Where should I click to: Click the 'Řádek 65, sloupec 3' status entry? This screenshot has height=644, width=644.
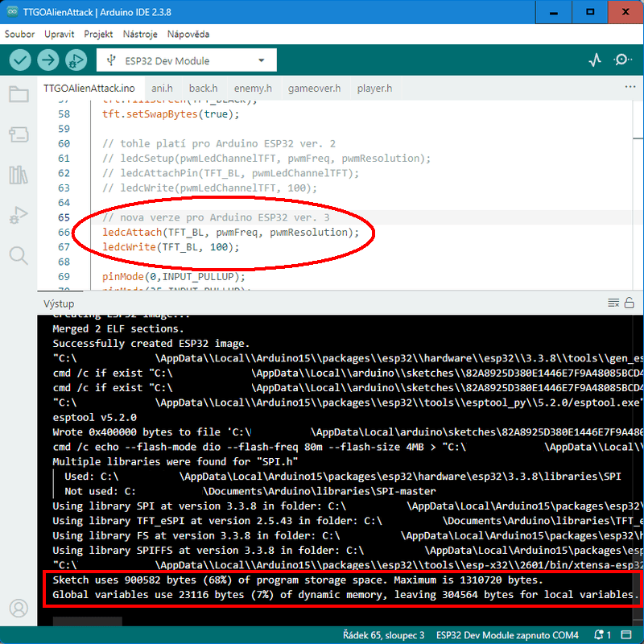pos(384,635)
